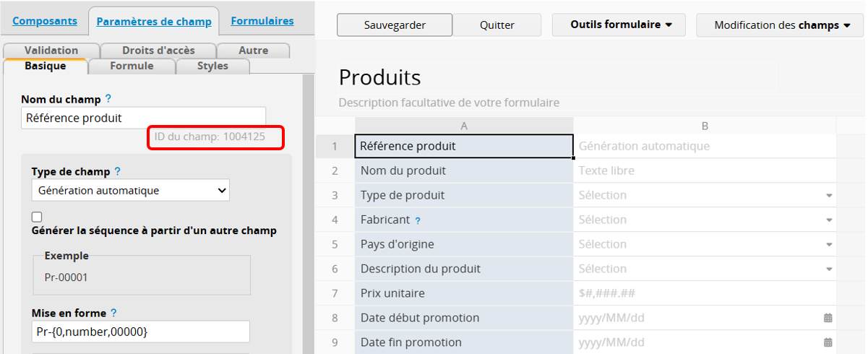The height and width of the screenshot is (354, 868).
Task: Open the Validation sub-tab
Action: 51,51
